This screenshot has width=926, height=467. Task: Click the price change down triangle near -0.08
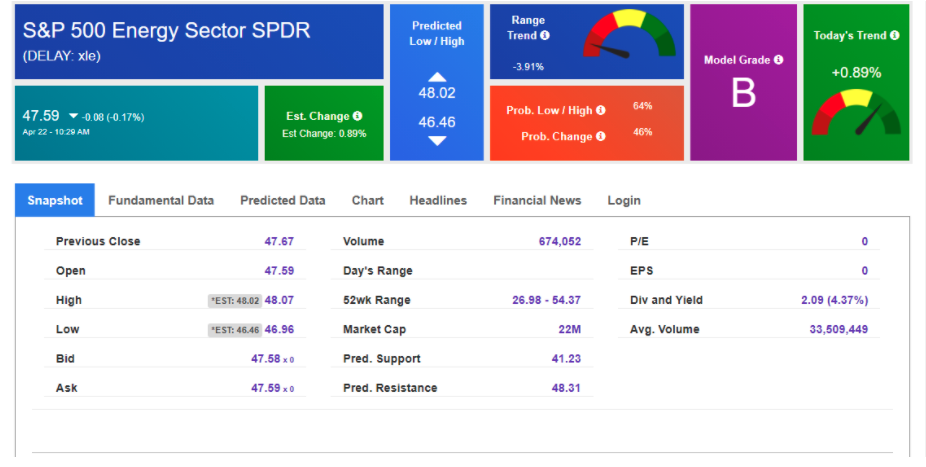74,116
